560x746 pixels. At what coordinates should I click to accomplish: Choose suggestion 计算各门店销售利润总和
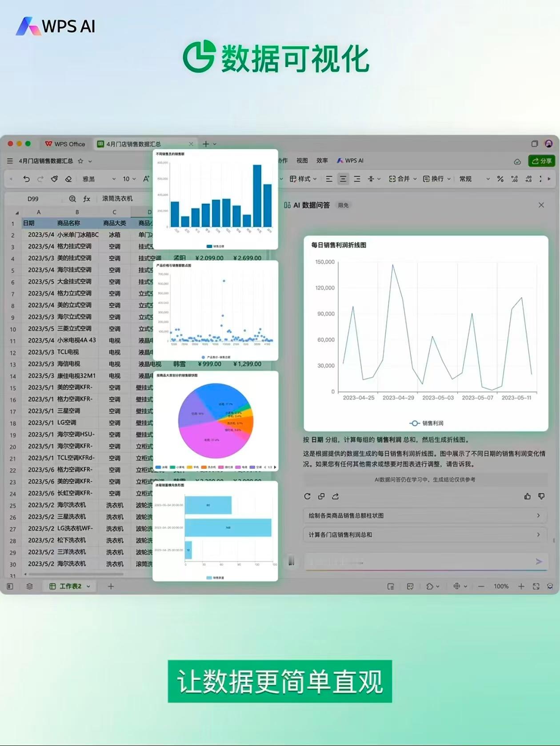pos(425,535)
